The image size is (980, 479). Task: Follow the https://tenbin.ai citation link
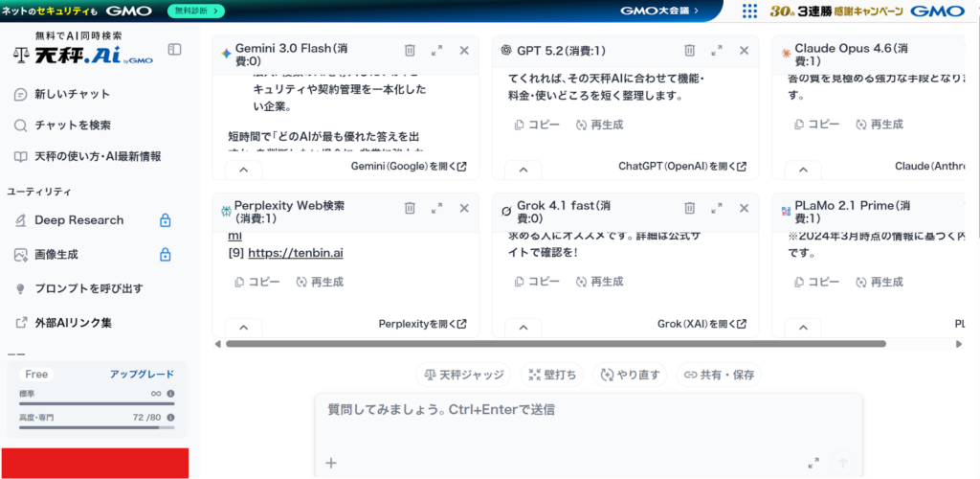(296, 253)
